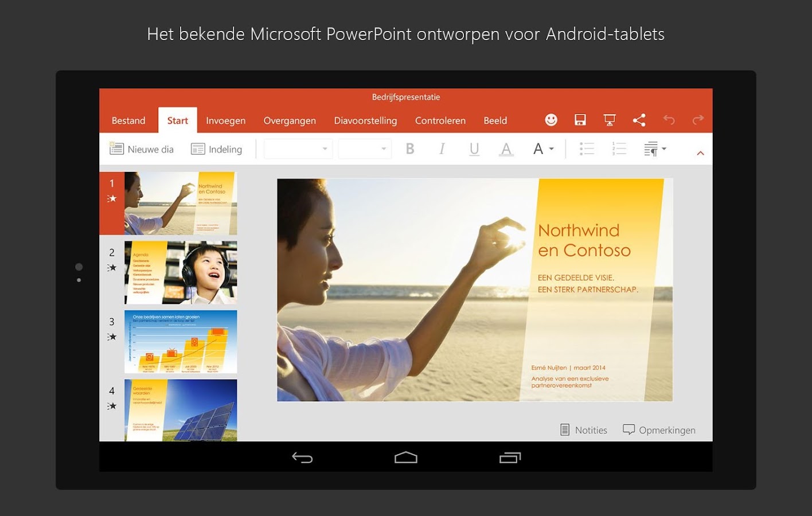Open the Opmerkingen comments pane
Screen dimensions: 812x516
[659, 430]
